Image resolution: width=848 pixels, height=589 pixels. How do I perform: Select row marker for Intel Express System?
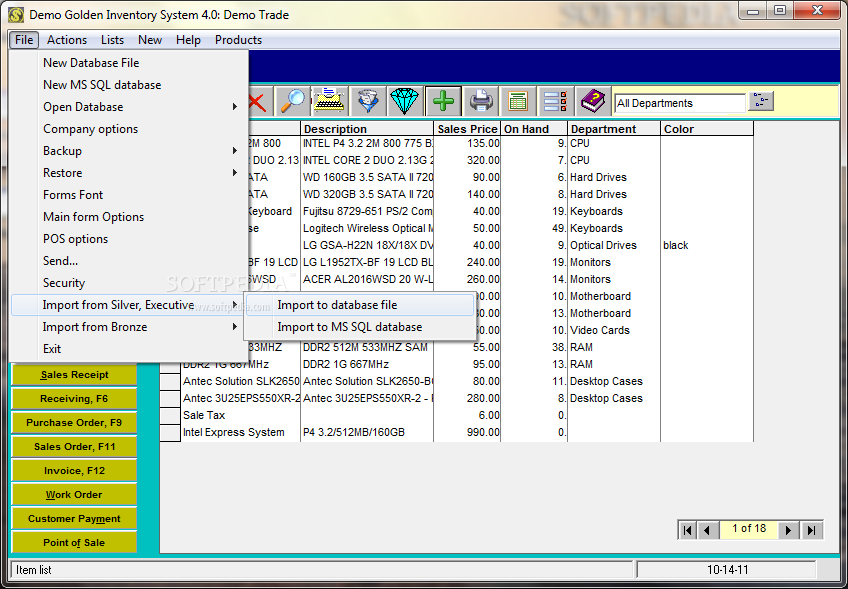tap(170, 433)
